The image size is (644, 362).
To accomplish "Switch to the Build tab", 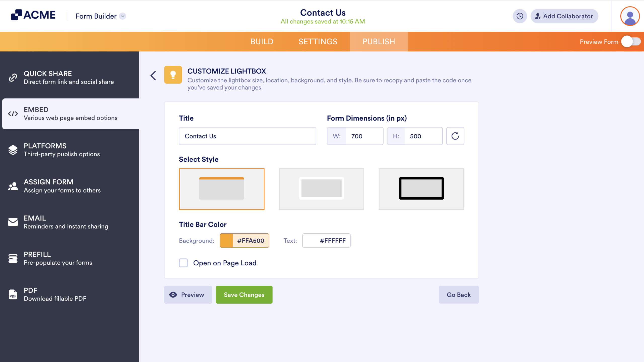I will pos(262,42).
